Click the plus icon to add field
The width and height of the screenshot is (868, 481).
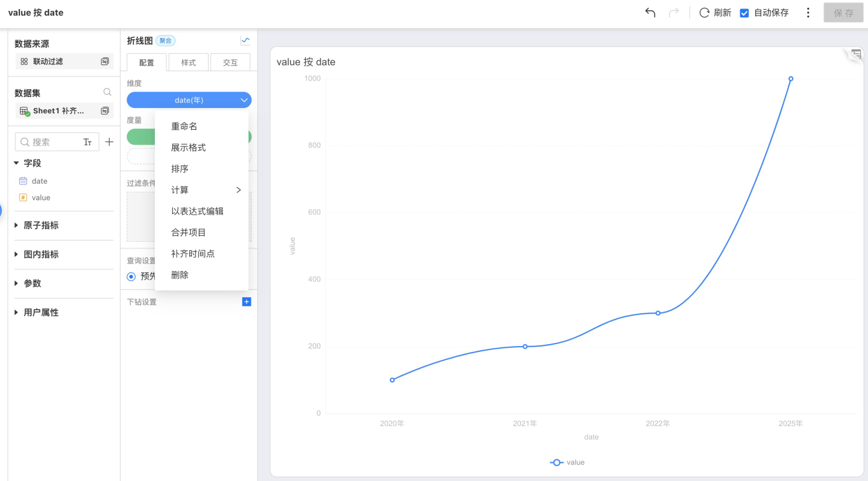click(x=109, y=142)
